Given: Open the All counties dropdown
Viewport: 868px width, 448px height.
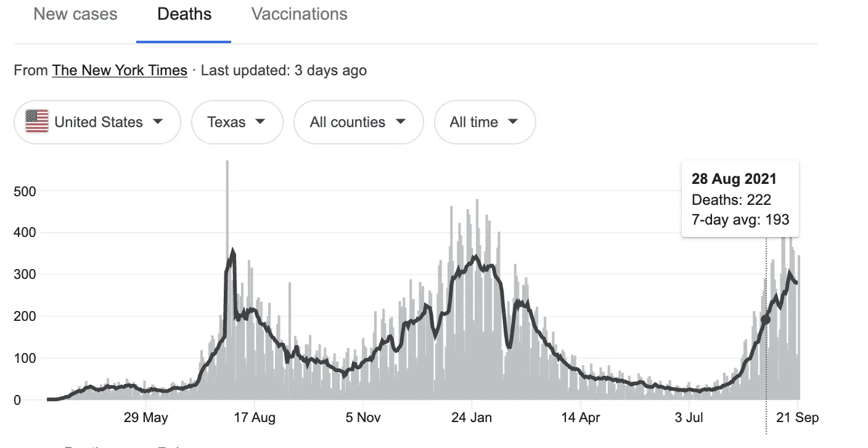Looking at the screenshot, I should (358, 122).
